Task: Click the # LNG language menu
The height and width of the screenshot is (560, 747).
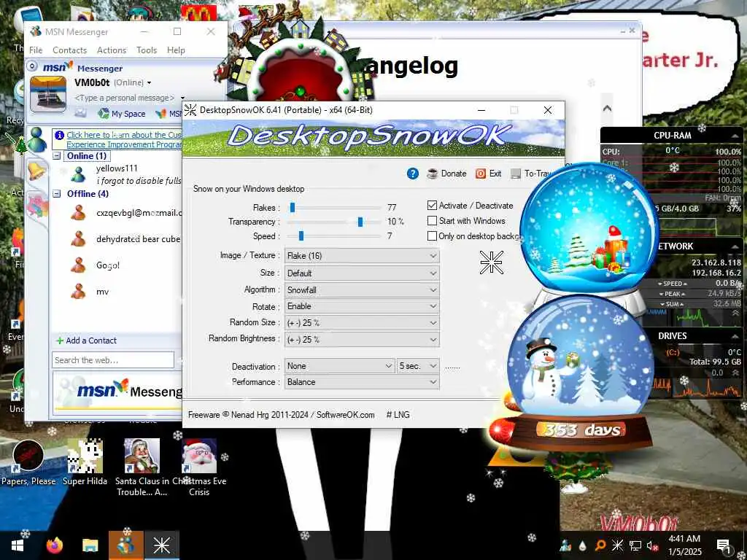Action: pos(398,415)
